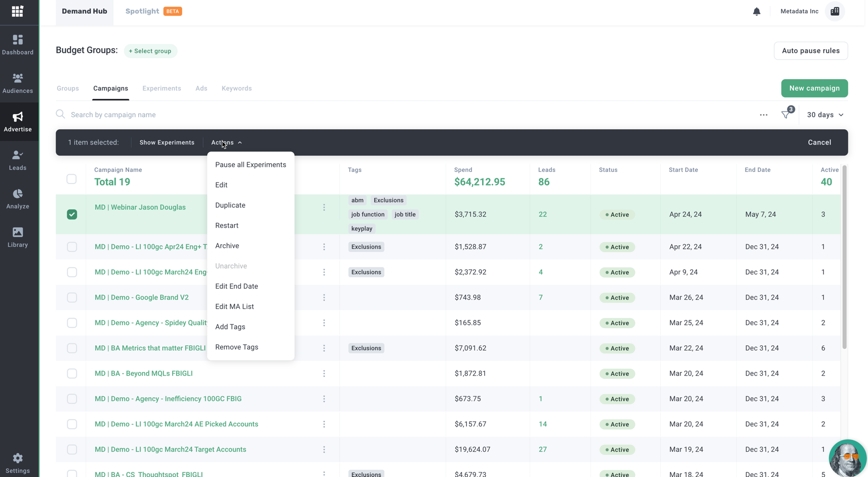
Task: Open the Library sidebar section
Action: [18, 237]
